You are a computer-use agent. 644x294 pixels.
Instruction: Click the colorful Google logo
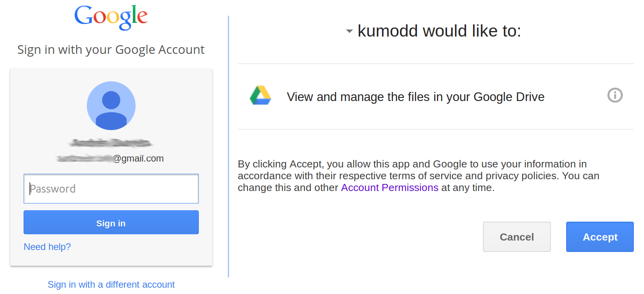tap(111, 17)
